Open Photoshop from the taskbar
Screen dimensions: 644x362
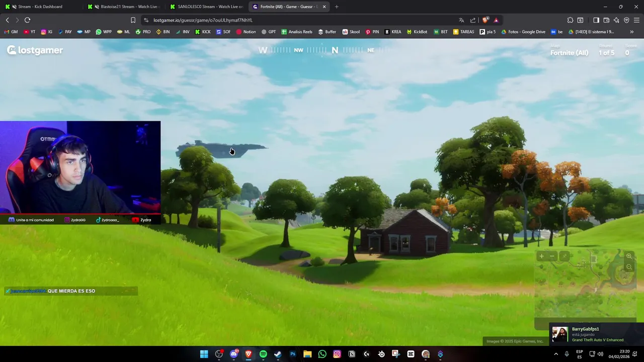coord(292,354)
